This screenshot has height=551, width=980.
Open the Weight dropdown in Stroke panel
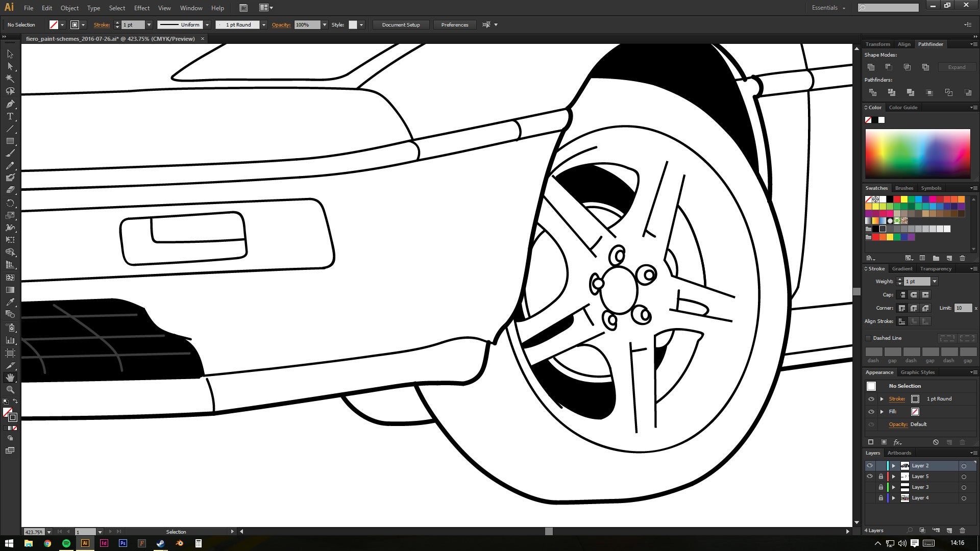pyautogui.click(x=935, y=281)
